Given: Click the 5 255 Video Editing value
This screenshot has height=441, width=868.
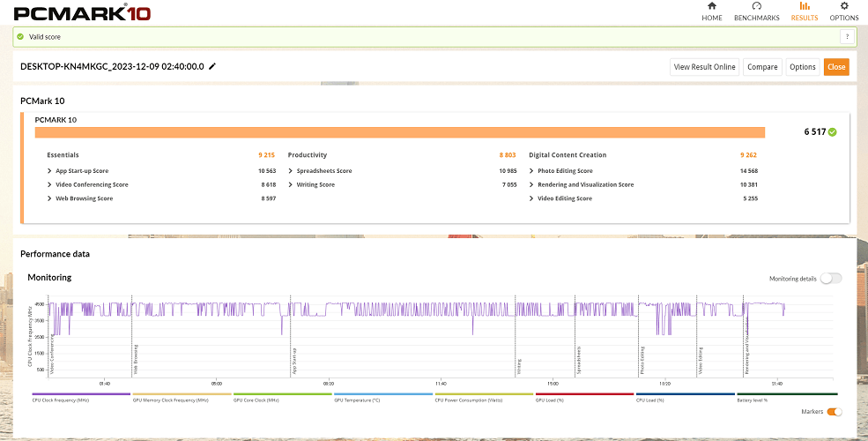Looking at the screenshot, I should 750,198.
